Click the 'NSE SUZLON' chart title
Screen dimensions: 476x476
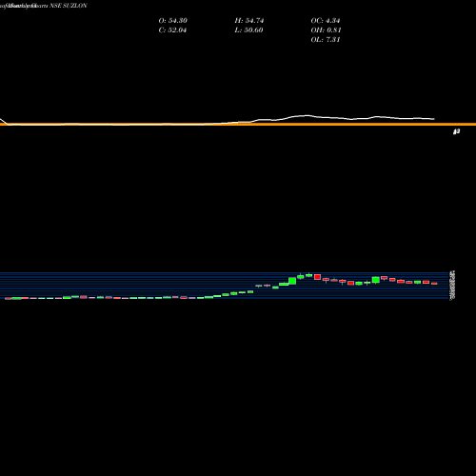tap(69, 6)
